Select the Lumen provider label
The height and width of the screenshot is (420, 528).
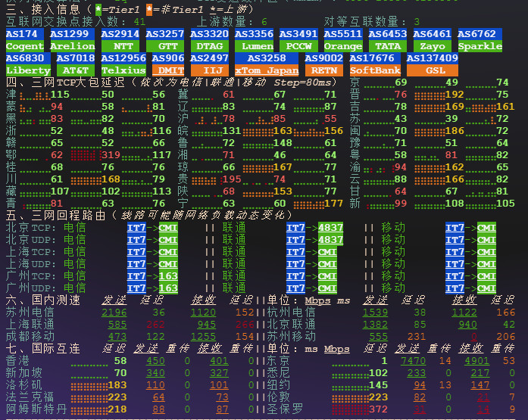click(x=254, y=46)
